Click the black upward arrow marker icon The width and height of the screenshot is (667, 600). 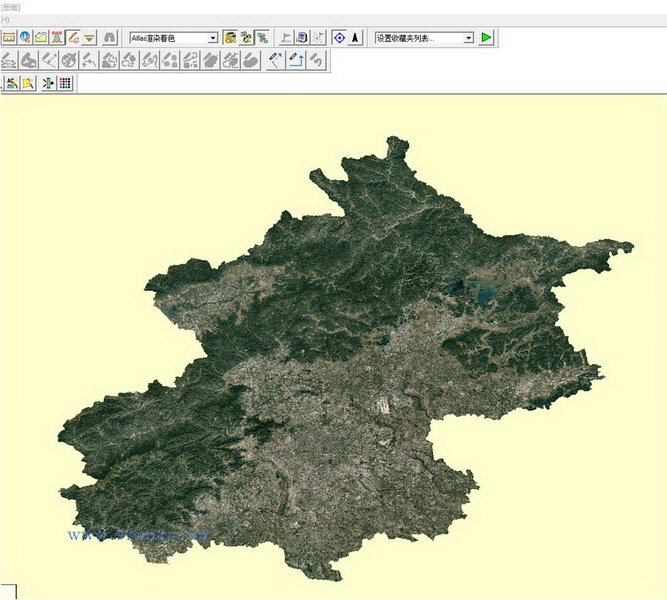[355, 38]
